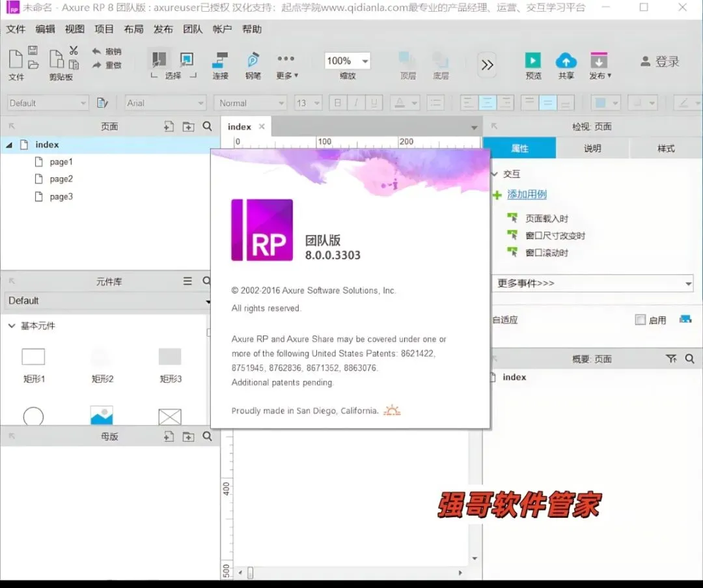Add a new page in Pages panel
Viewport: 703px width, 588px height.
tap(169, 126)
